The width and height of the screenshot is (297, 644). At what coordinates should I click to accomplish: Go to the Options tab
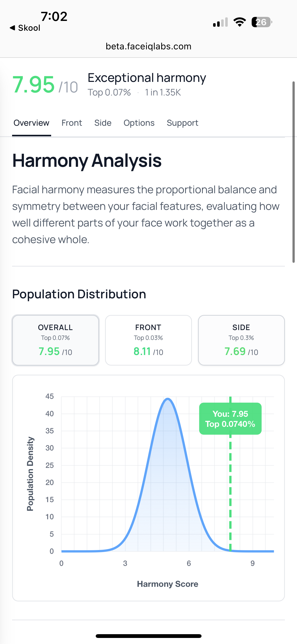pos(139,123)
